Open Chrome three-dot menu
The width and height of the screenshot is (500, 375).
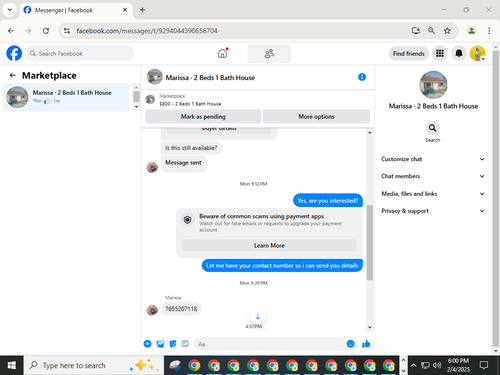pyautogui.click(x=489, y=31)
